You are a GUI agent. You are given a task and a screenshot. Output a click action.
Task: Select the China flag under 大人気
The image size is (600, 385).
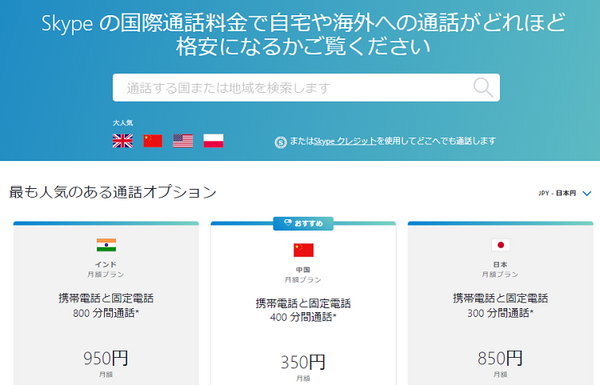tap(153, 141)
